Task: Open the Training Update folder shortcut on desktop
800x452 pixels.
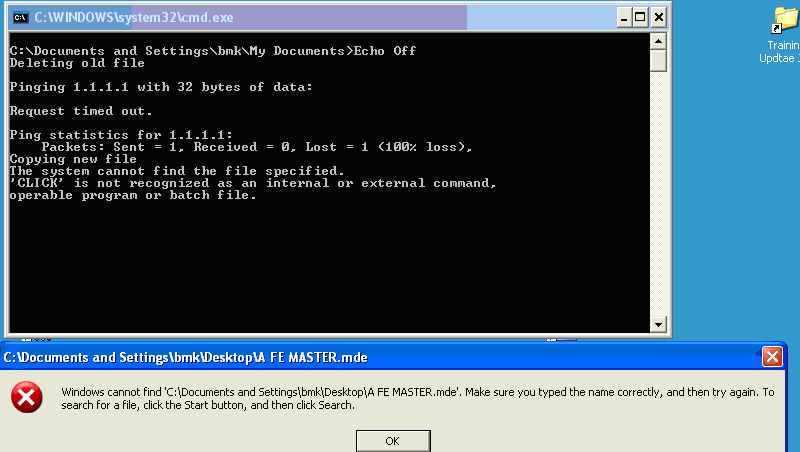Action: [x=782, y=35]
